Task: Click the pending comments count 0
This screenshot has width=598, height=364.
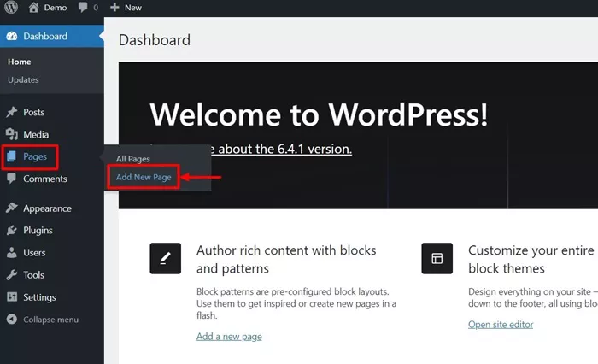Action: pos(96,8)
